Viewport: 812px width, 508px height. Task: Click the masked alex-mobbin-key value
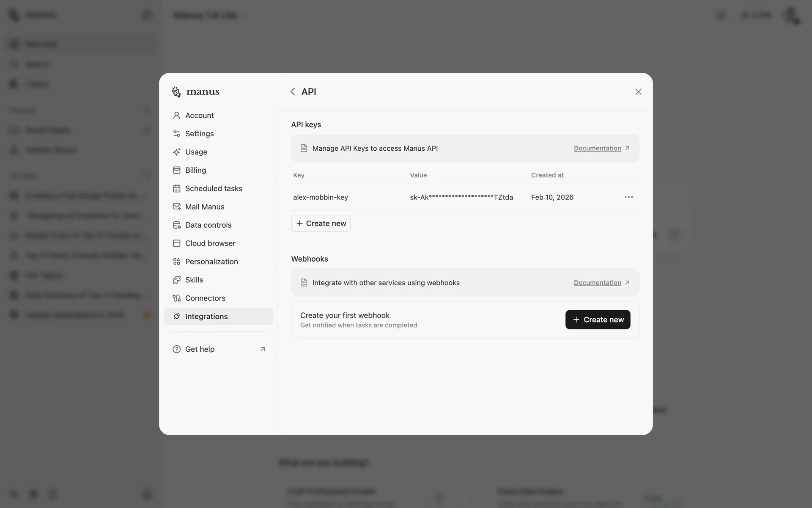461,197
